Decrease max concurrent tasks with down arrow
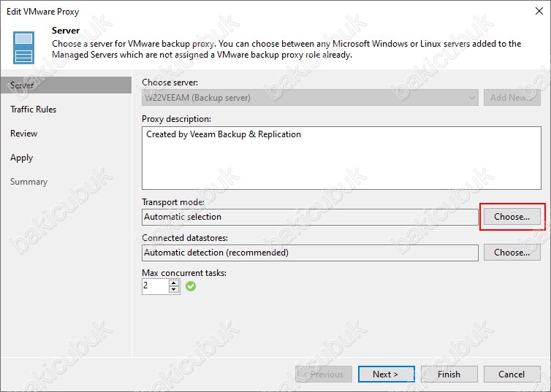This screenshot has width=551, height=392. tap(174, 290)
